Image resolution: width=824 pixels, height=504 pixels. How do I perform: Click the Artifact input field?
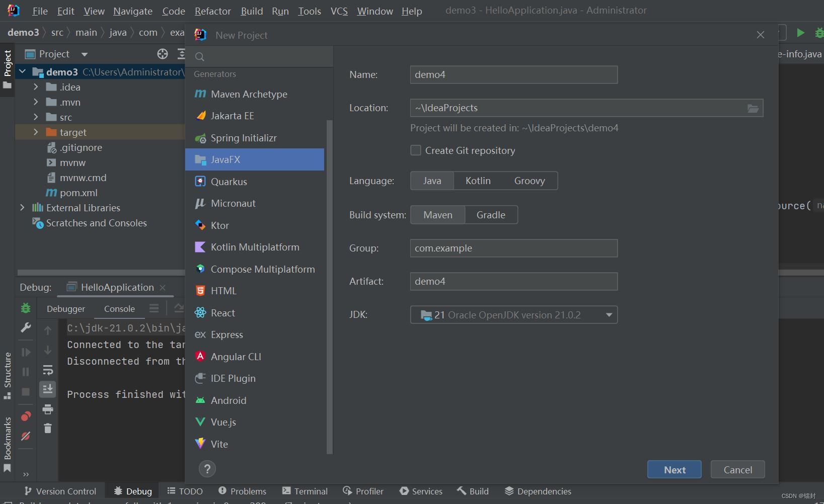pyautogui.click(x=513, y=281)
